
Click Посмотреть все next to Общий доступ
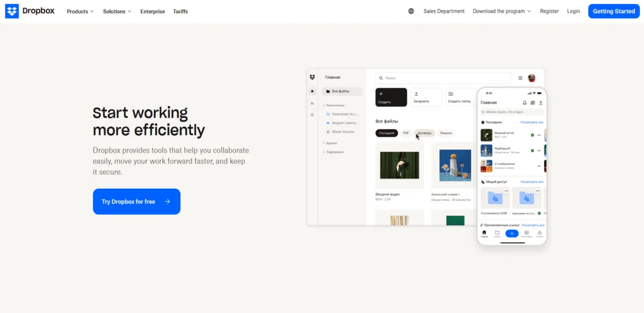click(532, 182)
